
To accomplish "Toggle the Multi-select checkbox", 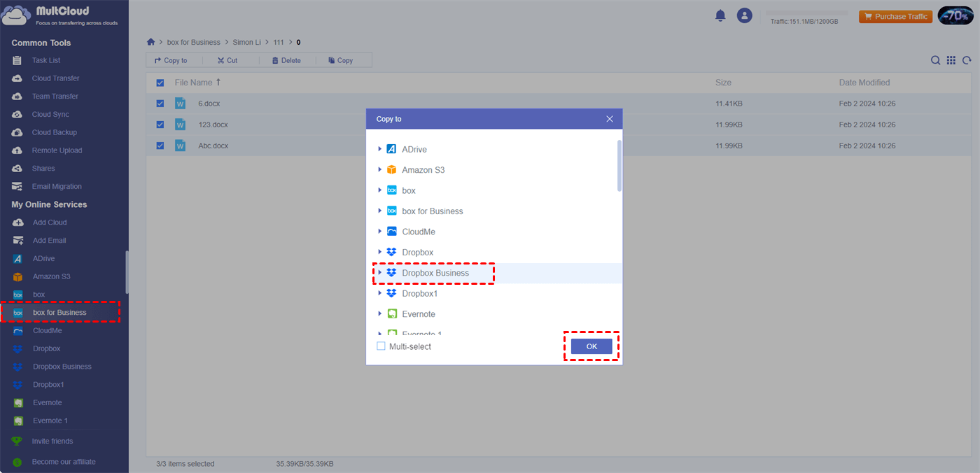I will pyautogui.click(x=381, y=346).
